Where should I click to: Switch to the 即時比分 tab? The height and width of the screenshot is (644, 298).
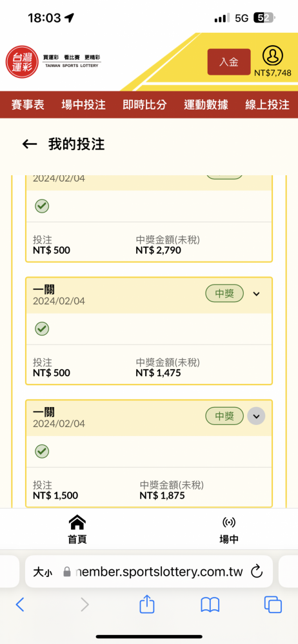pos(144,105)
